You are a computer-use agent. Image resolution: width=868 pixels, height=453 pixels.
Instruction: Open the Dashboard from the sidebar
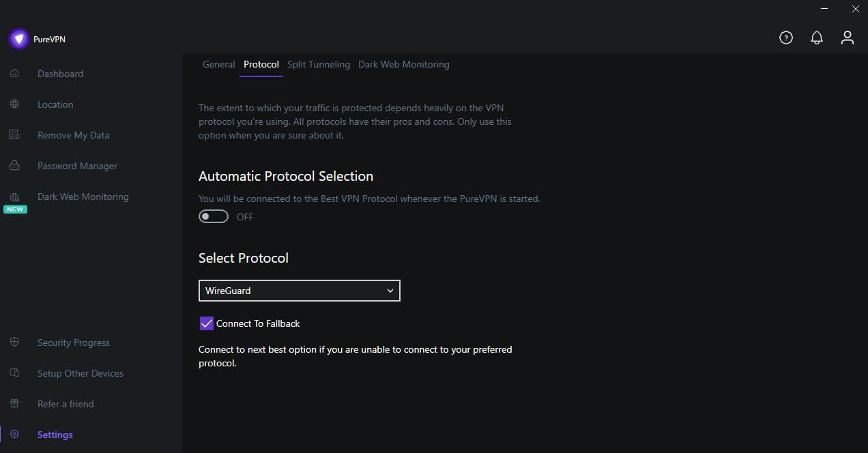(60, 74)
